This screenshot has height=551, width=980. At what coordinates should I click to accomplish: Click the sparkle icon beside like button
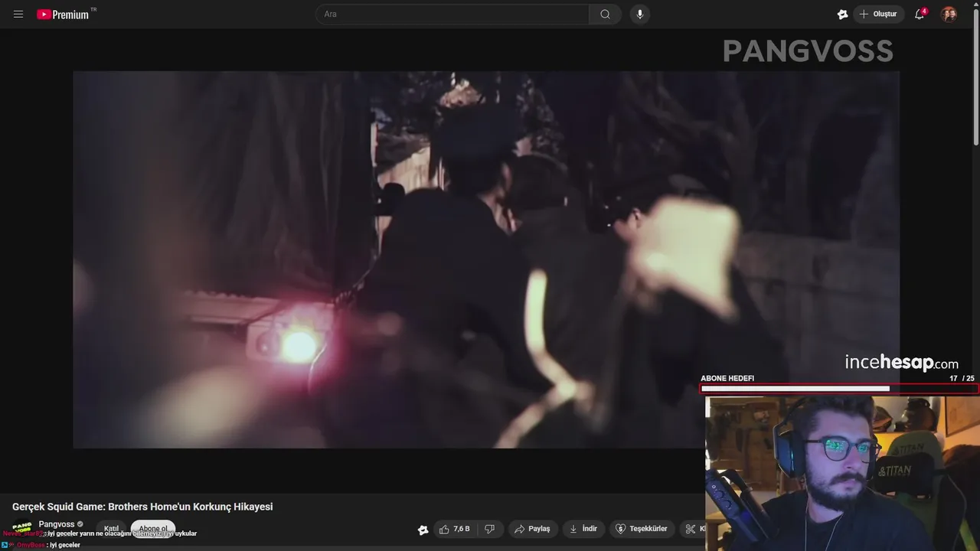pyautogui.click(x=423, y=529)
